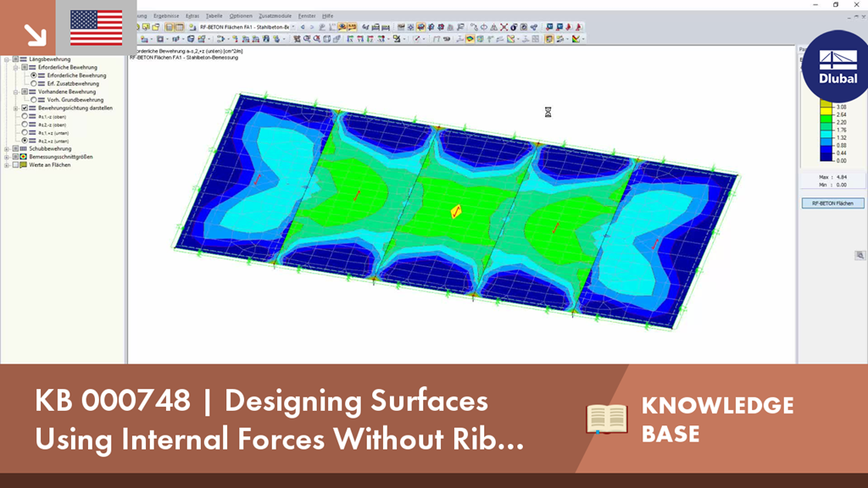Expand the Bewehrungsrichtung darstellen node
Viewport: 868px width, 488px height.
coord(15,108)
